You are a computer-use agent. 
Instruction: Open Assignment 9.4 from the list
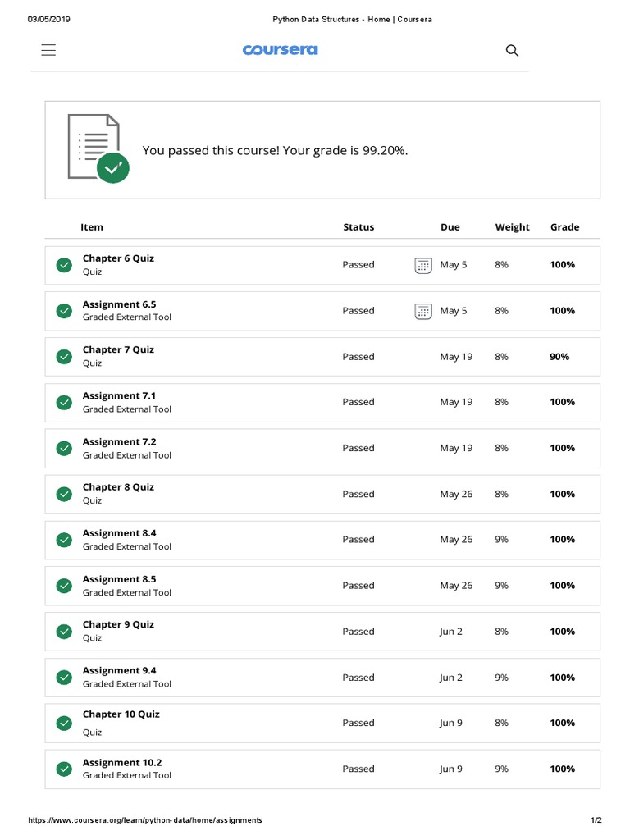119,671
